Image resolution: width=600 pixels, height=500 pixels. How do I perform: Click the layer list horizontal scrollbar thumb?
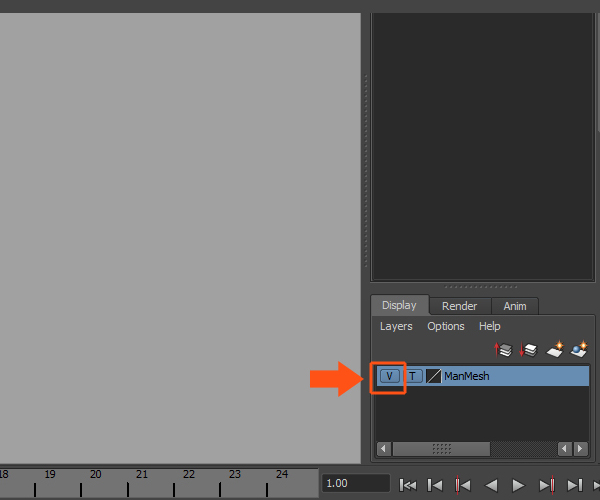(x=441, y=449)
